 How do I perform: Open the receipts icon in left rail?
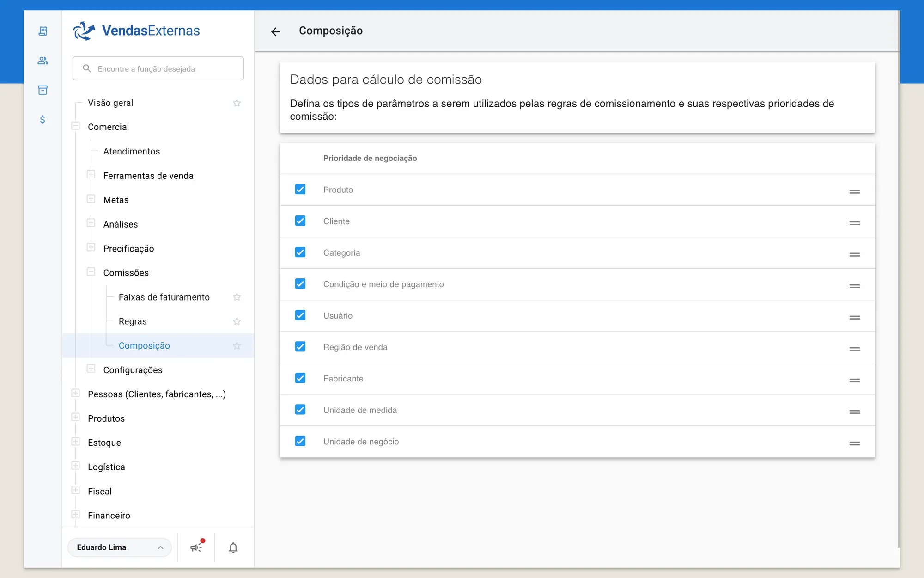pos(43,31)
